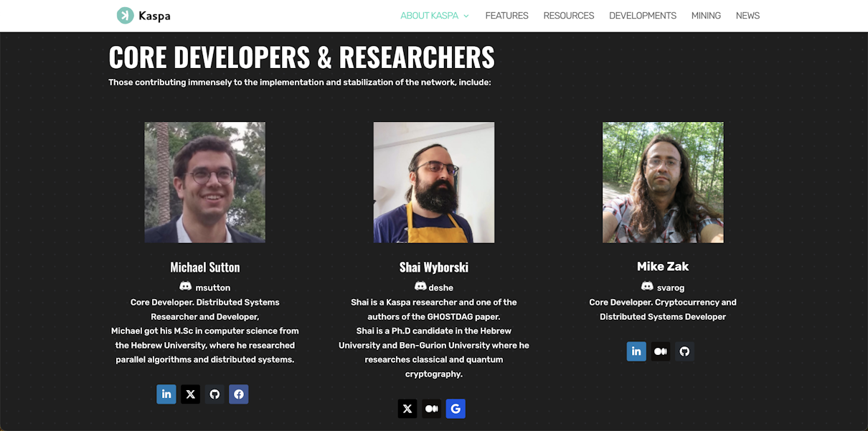Open Shai Wyborski's Medium icon
This screenshot has height=431, width=868.
[x=431, y=408]
